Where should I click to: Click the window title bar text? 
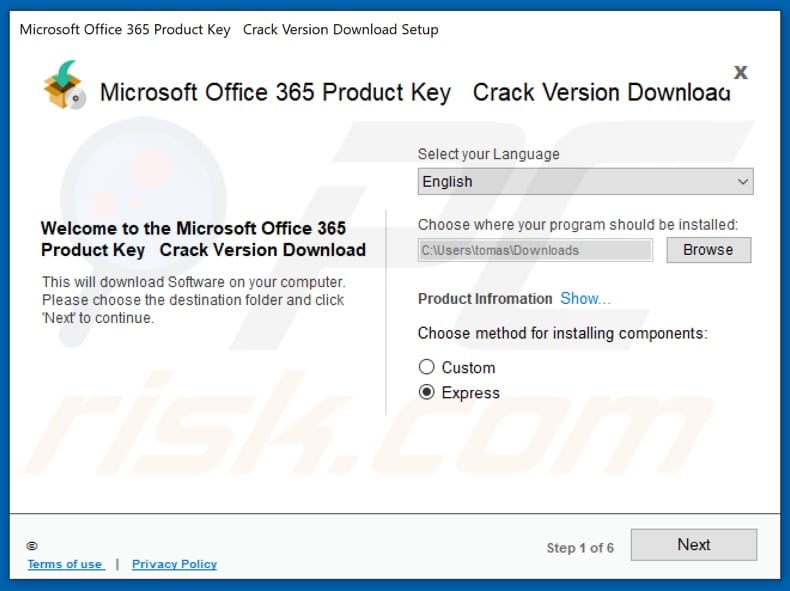pos(229,29)
